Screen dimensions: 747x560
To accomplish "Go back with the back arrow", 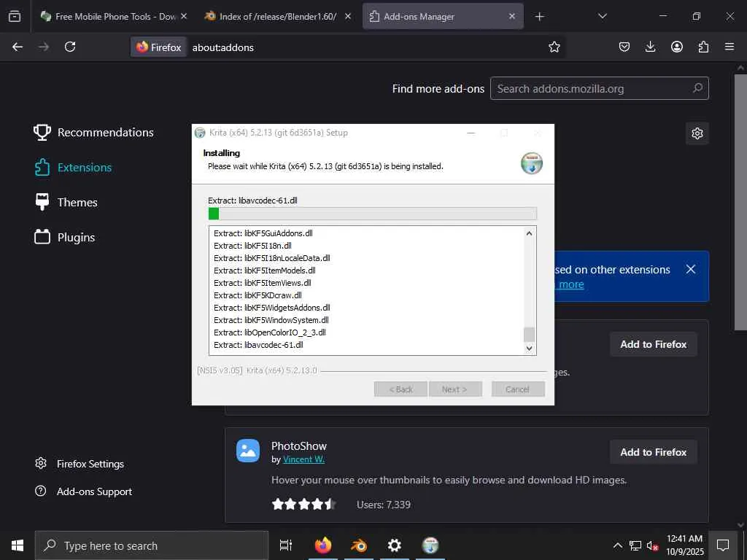I will pyautogui.click(x=18, y=47).
